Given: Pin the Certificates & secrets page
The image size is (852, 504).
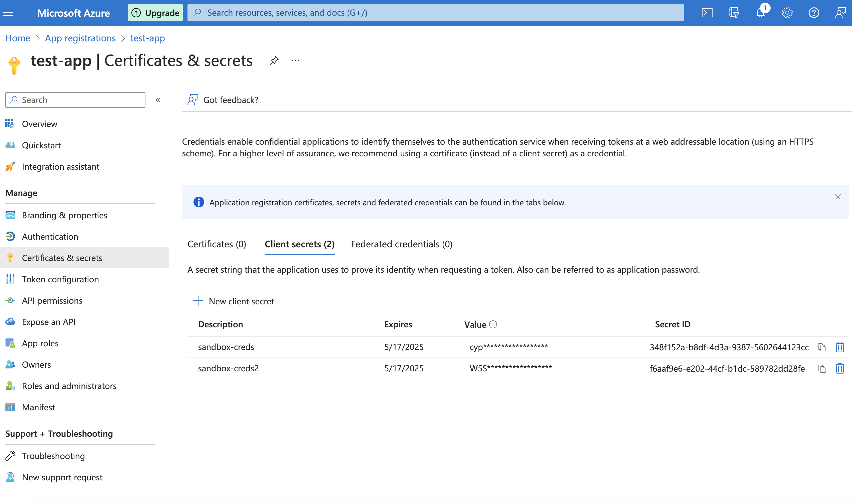Looking at the screenshot, I should (x=274, y=61).
